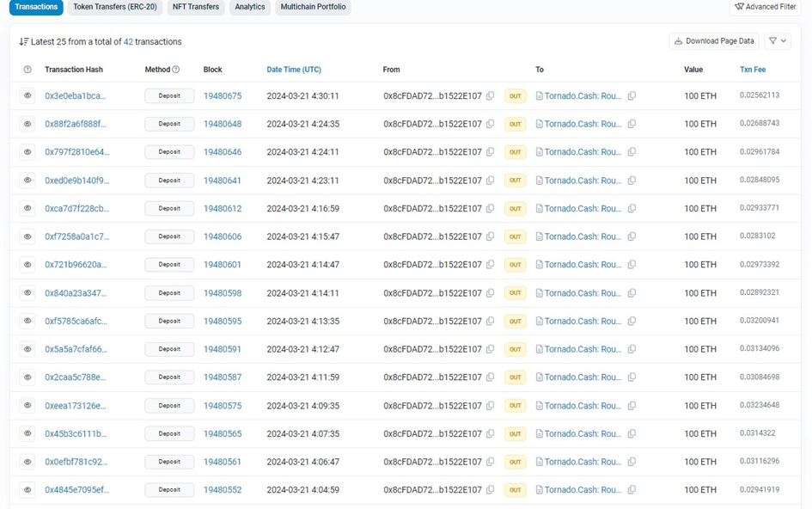Image resolution: width=812 pixels, height=509 pixels.
Task: Open the NFT Transfers tab
Action: pyautogui.click(x=196, y=7)
